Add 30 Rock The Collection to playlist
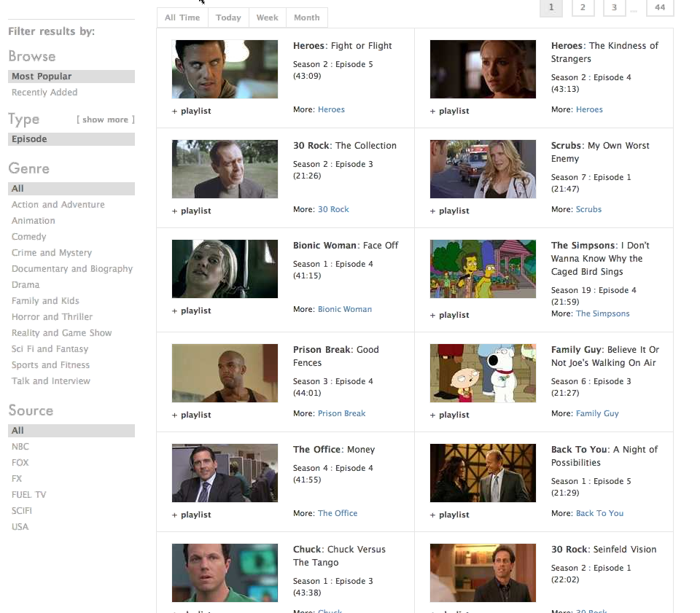The image size is (700, 613). [x=192, y=211]
